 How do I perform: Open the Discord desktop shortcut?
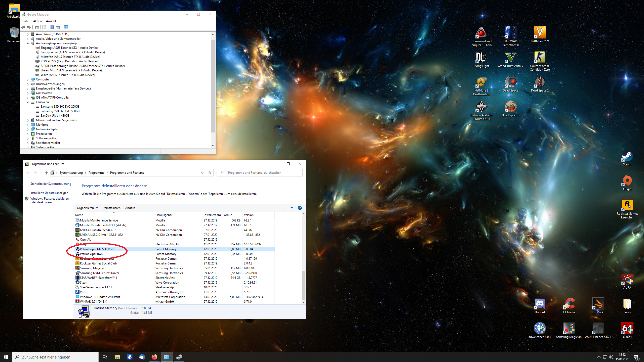pos(540,306)
